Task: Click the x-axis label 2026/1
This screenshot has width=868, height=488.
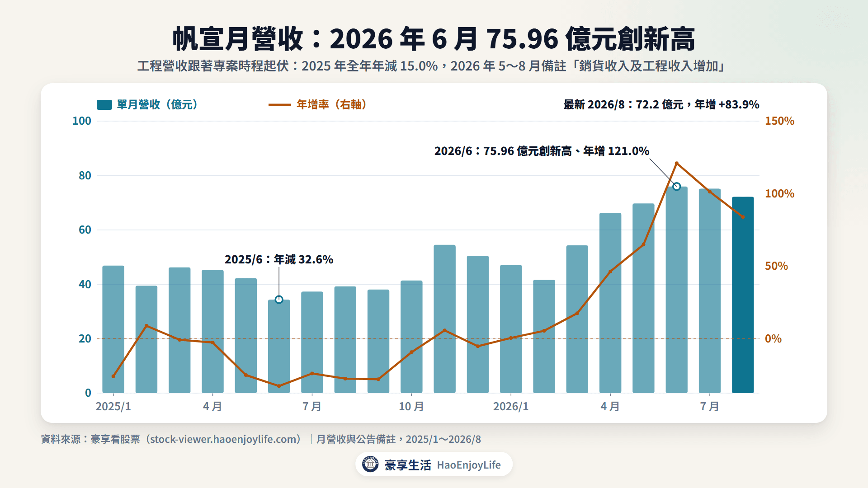Action: (x=511, y=407)
